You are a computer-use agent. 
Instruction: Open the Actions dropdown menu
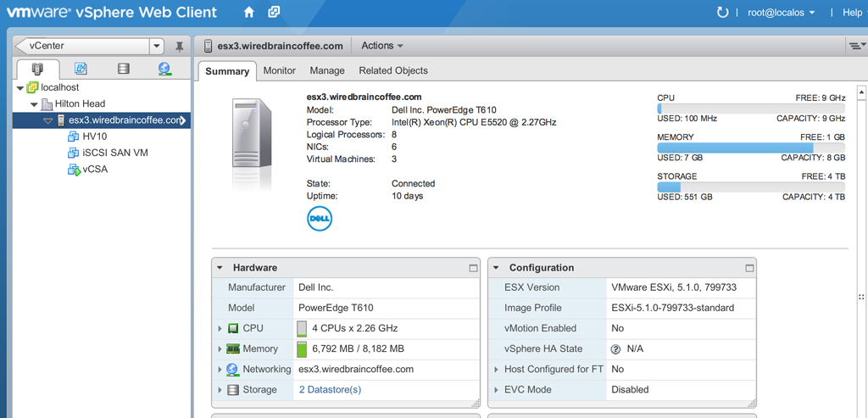point(382,46)
